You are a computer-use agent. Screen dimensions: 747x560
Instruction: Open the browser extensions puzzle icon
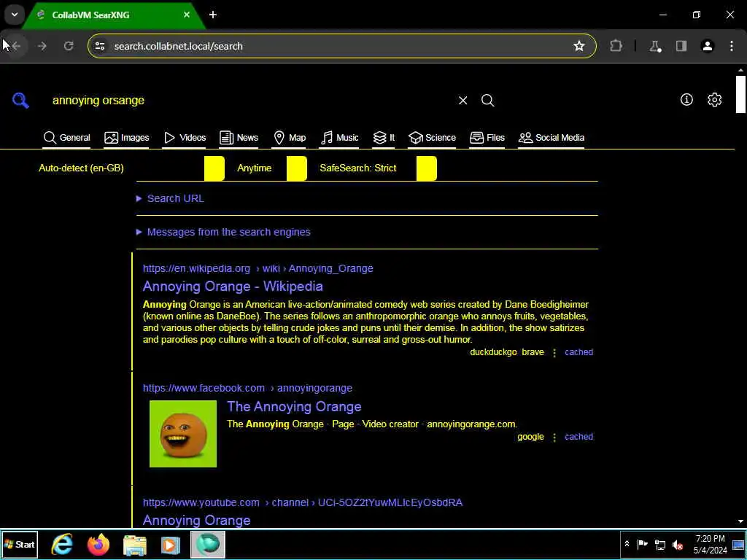click(616, 46)
